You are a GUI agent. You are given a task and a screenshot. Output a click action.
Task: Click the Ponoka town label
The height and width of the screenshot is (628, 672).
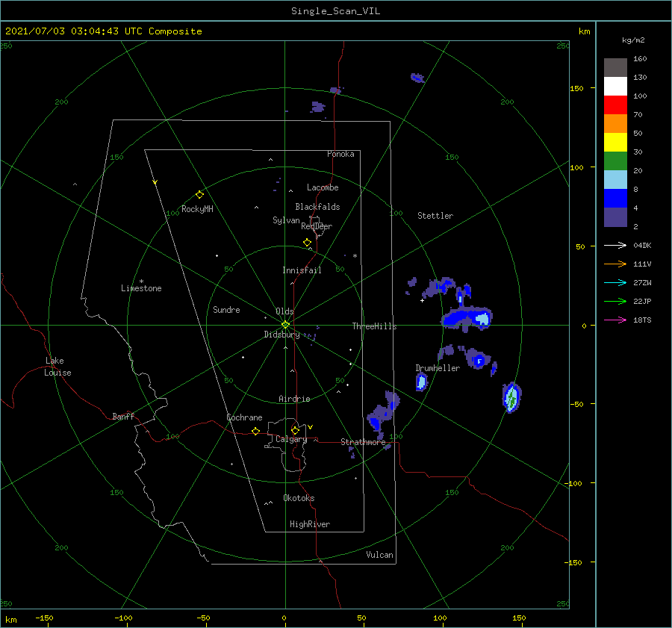[x=340, y=154]
